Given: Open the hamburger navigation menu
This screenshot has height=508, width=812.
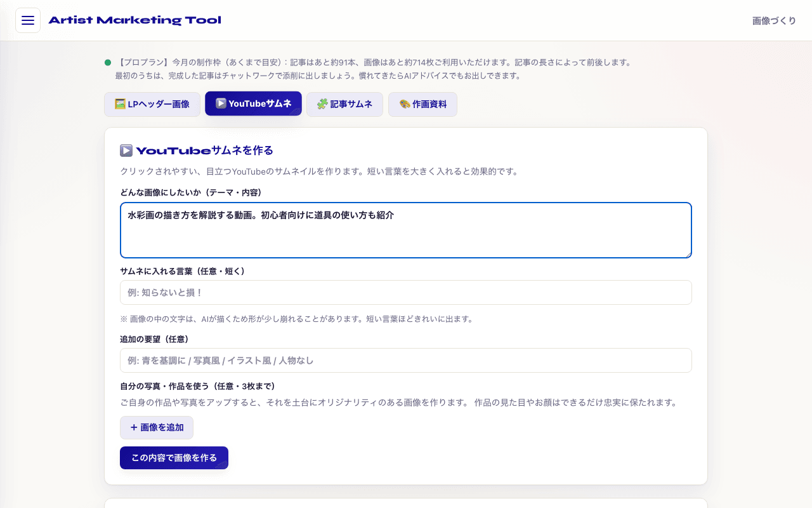Looking at the screenshot, I should click(28, 20).
